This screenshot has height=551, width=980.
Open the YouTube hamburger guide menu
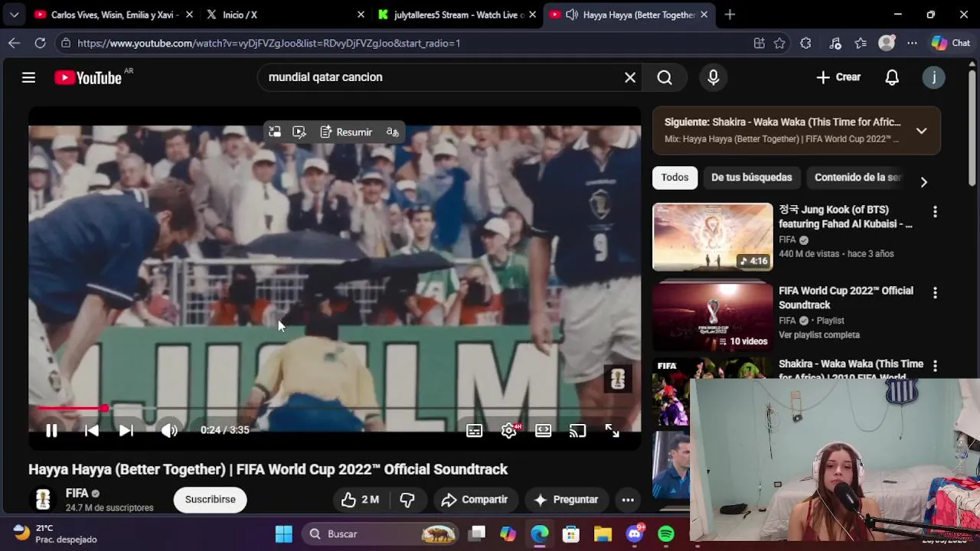click(28, 77)
